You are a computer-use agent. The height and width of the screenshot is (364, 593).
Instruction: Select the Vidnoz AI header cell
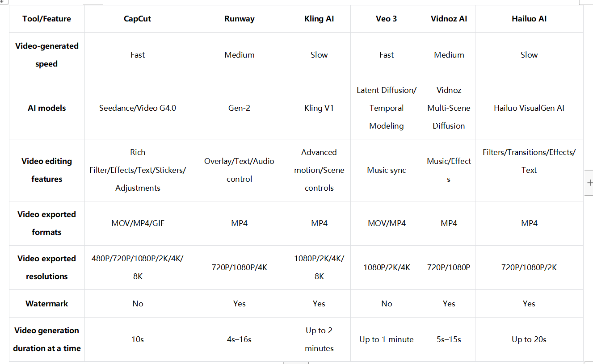(449, 19)
